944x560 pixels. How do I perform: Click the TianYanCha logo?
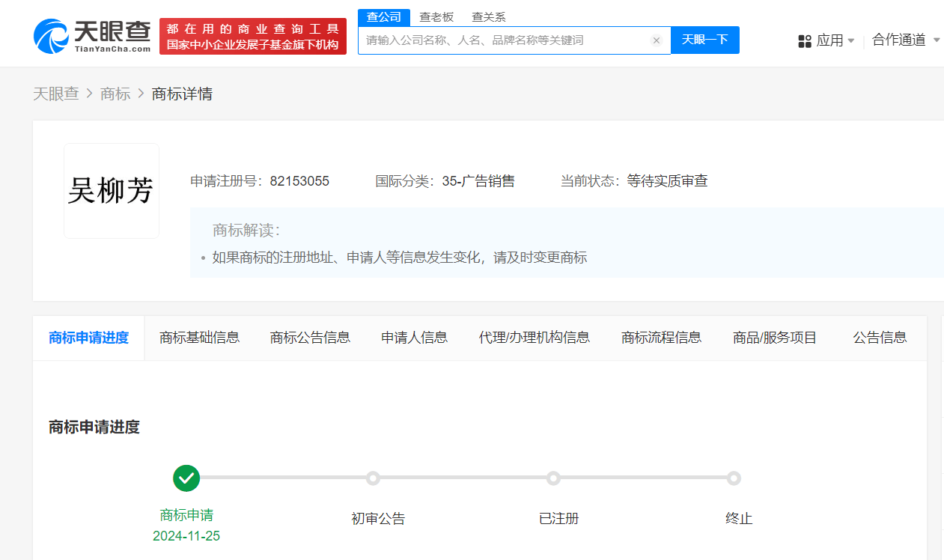tap(92, 36)
